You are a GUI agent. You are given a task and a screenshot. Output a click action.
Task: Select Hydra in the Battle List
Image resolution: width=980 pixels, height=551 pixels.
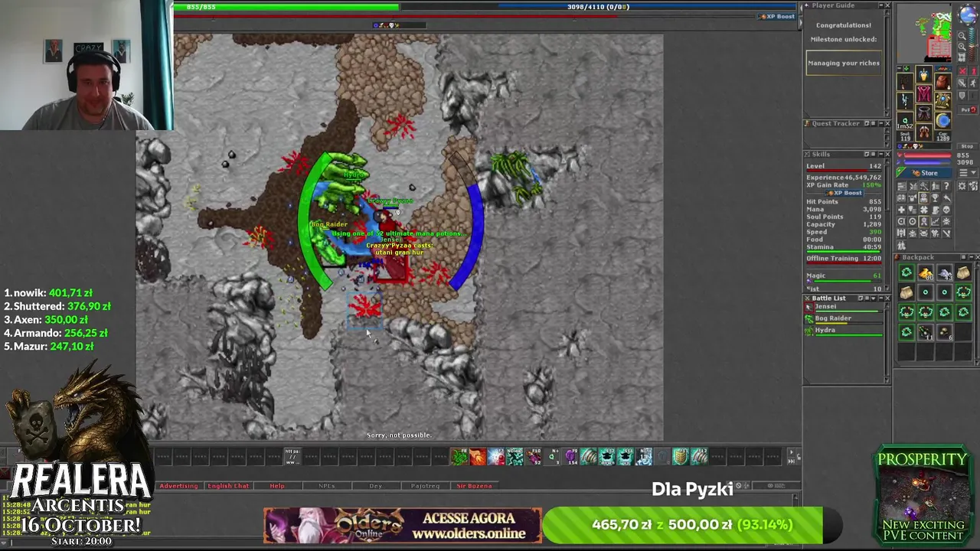tap(844, 330)
